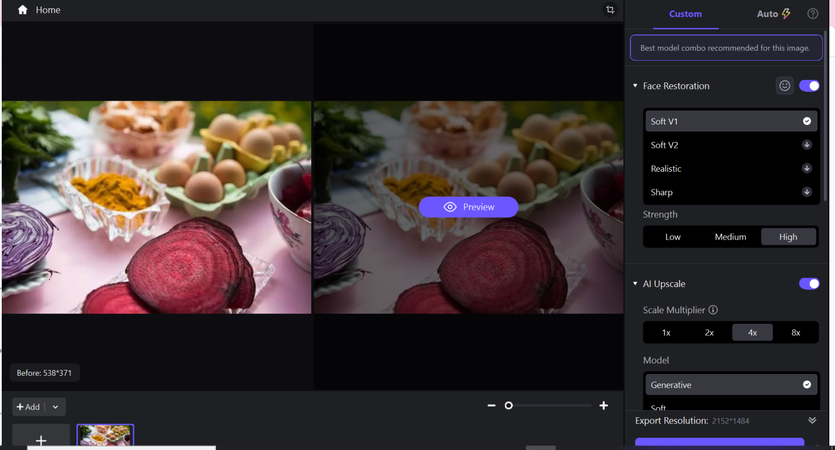Switch to the Custom tab
Image resolution: width=835 pixels, height=450 pixels.
coord(685,14)
